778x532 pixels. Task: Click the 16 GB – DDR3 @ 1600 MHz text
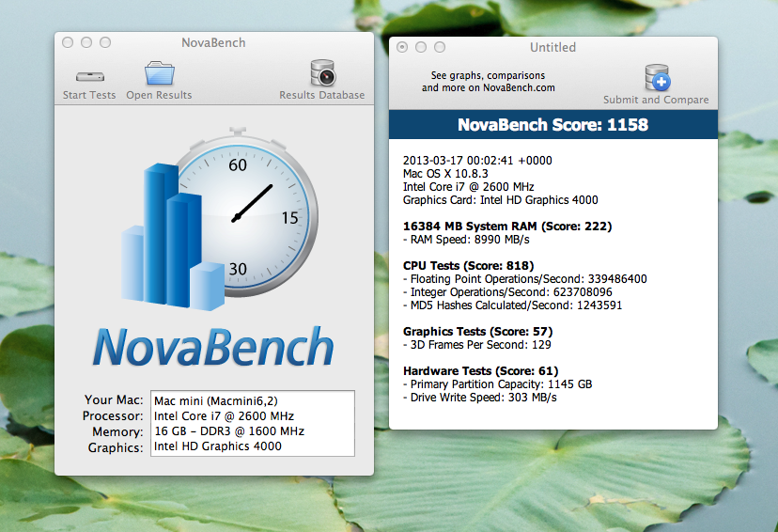tap(229, 430)
